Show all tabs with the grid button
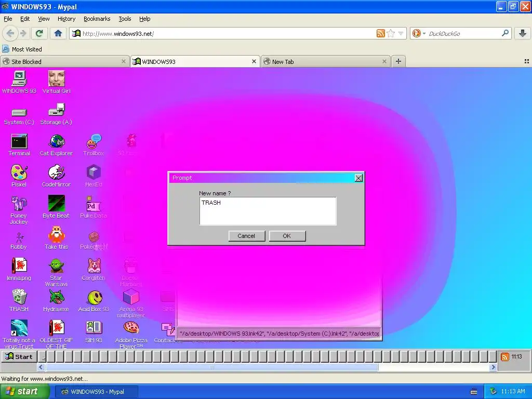This screenshot has width=532, height=399. (x=527, y=61)
